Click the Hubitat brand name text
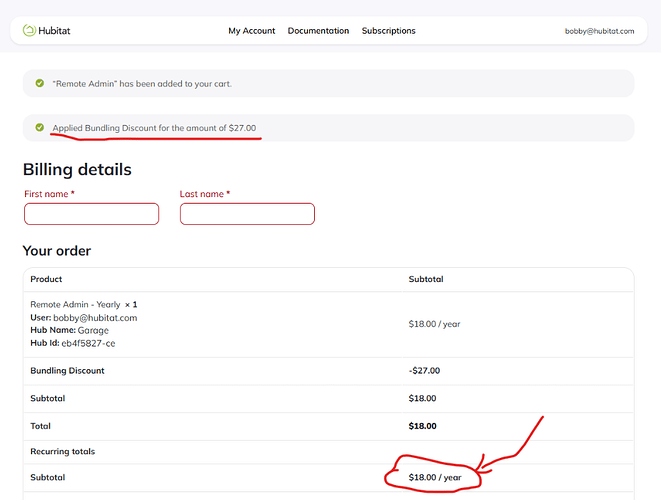 pos(55,31)
